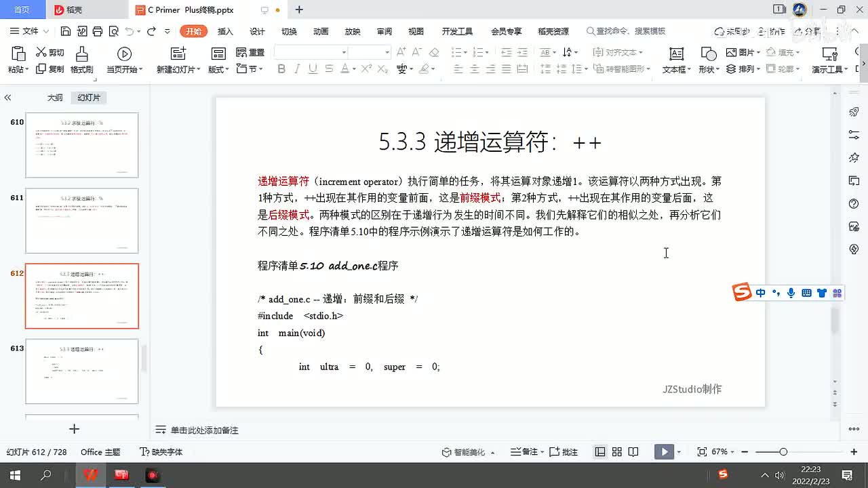The width and height of the screenshot is (868, 488).
Task: Switch to Outline (大纲) panel tab
Action: click(x=55, y=98)
